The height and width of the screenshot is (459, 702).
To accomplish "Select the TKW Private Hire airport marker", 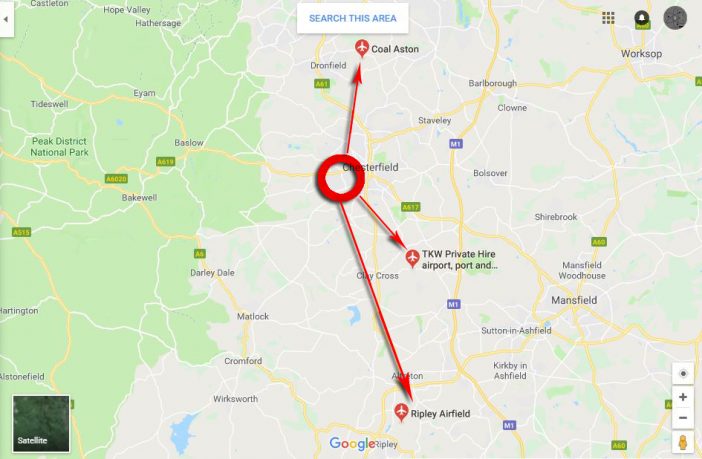I will pyautogui.click(x=412, y=258).
